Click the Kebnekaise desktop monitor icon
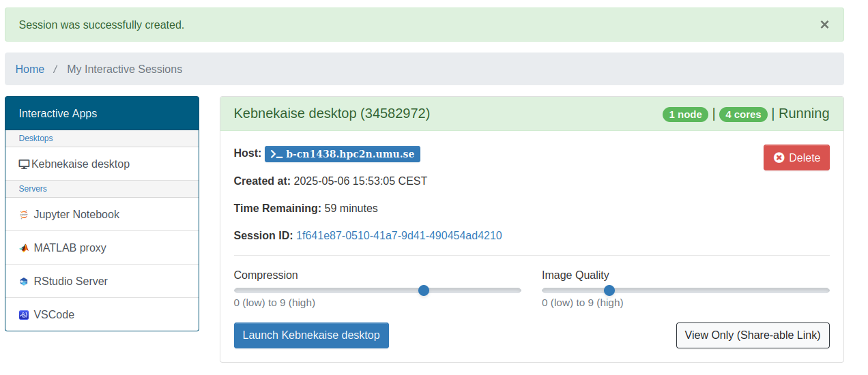868x375 pixels. [x=24, y=164]
